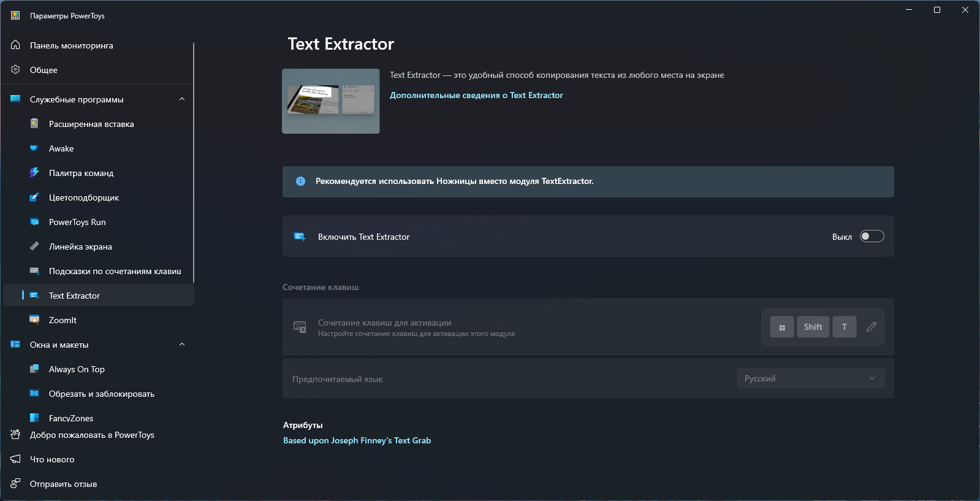Click the pencil icon to edit shortcut

(871, 327)
